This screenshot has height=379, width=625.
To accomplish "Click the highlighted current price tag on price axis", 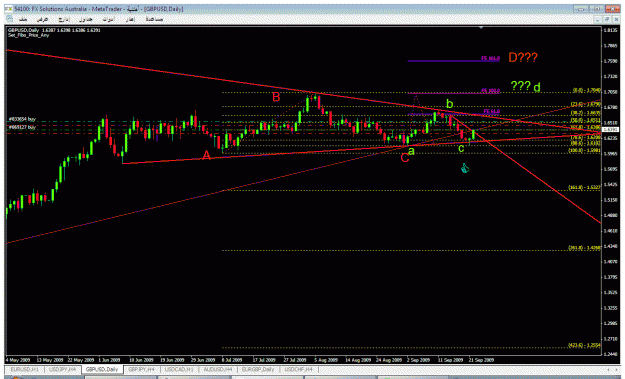I will [x=609, y=130].
